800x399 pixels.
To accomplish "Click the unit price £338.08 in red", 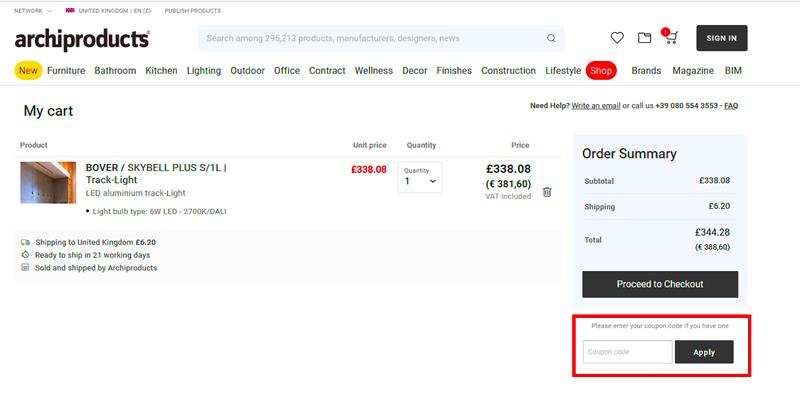I will (x=368, y=169).
